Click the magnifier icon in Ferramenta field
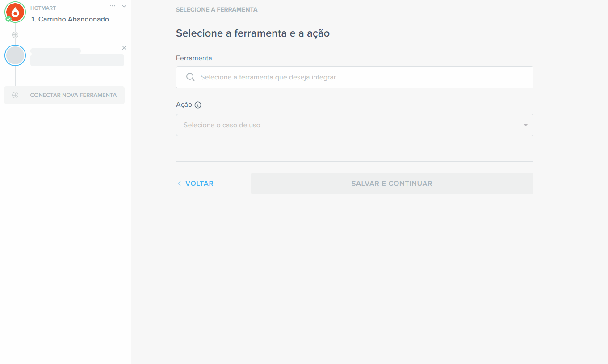The image size is (608, 364). [x=190, y=77]
